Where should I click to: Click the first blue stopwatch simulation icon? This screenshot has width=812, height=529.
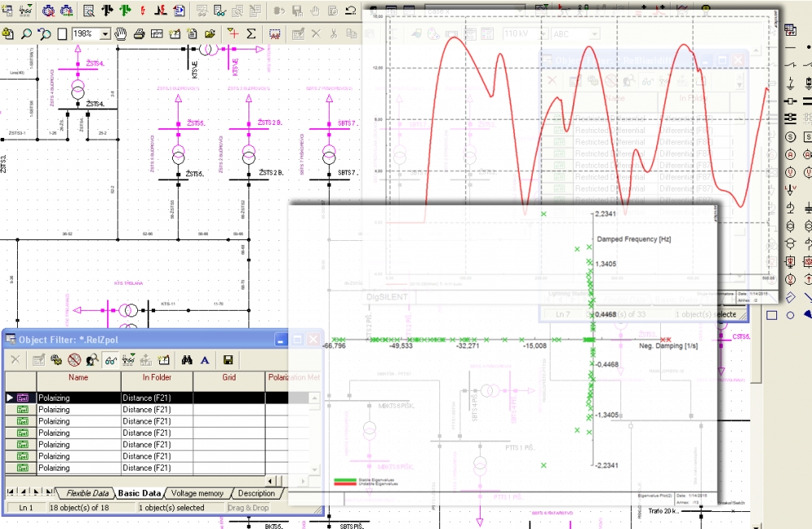click(x=48, y=10)
